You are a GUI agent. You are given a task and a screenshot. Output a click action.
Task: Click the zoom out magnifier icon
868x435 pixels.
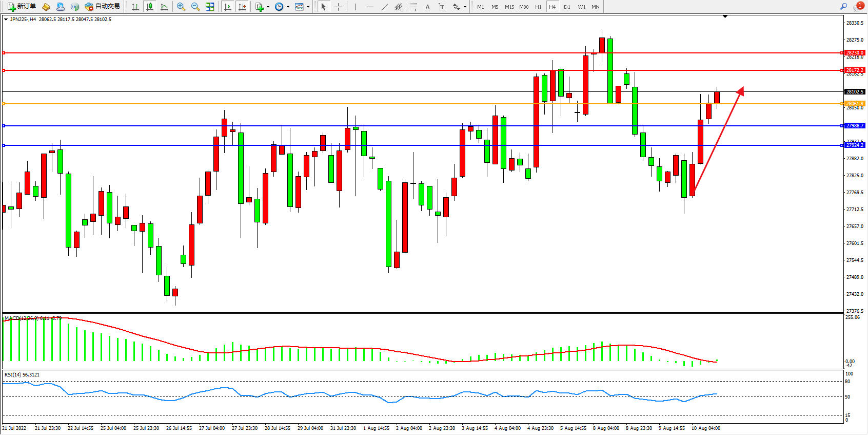pos(195,7)
